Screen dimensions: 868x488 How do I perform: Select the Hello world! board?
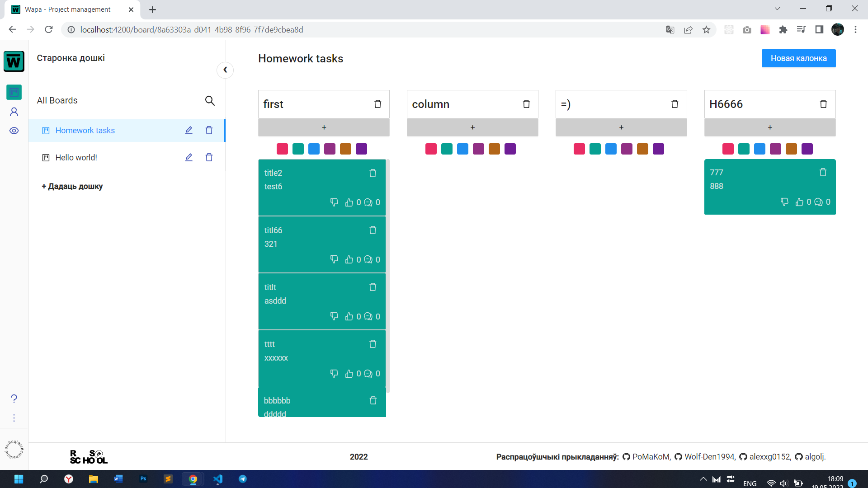click(x=76, y=158)
